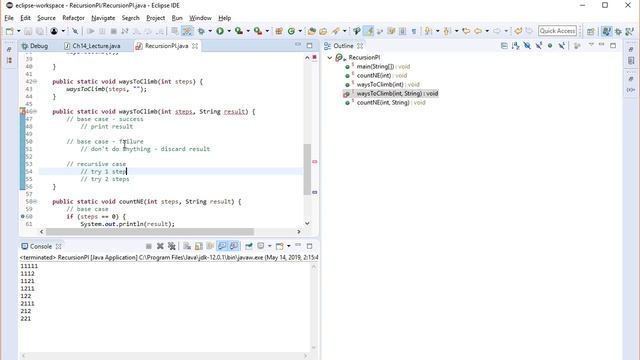
Task: Toggle Show Console on standard output
Action: 222,246
